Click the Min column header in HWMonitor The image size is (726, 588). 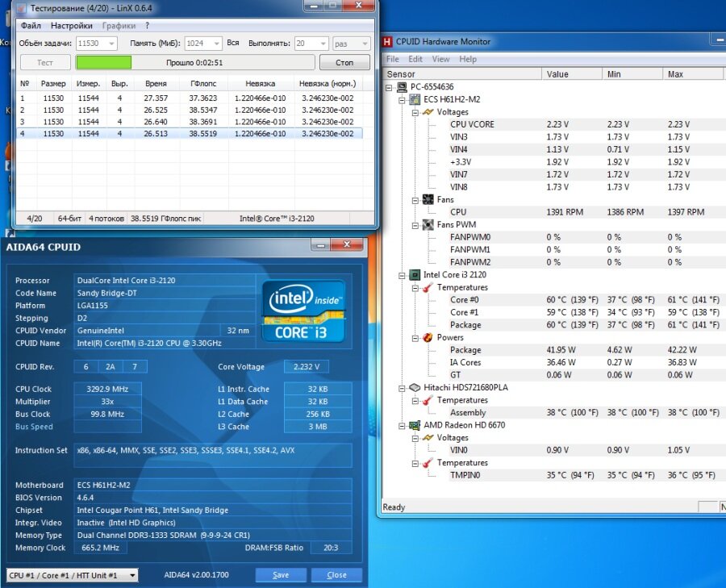[632, 74]
